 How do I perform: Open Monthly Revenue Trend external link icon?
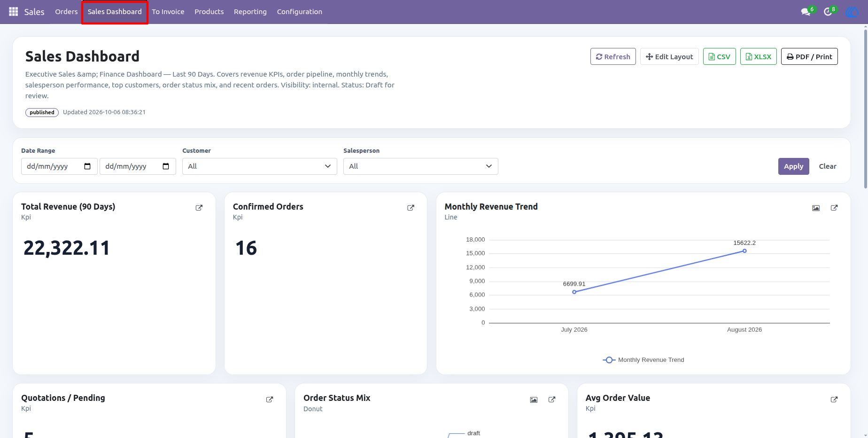tap(834, 208)
